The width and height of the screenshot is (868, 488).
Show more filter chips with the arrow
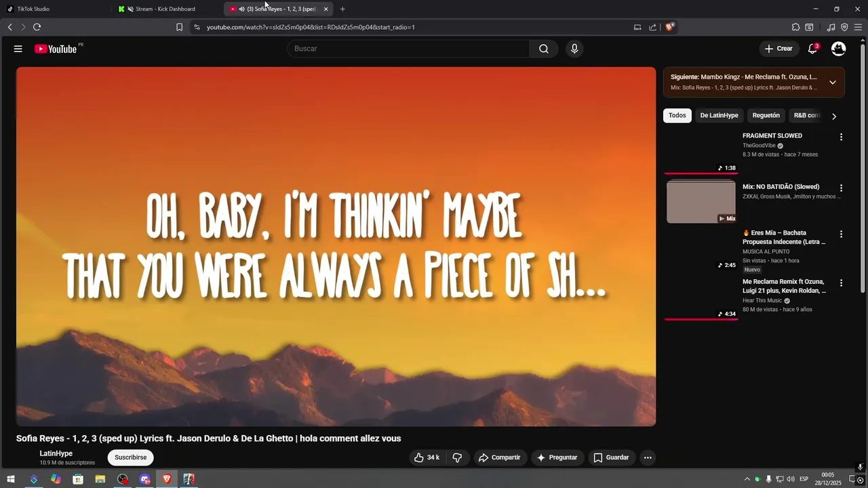(x=834, y=116)
